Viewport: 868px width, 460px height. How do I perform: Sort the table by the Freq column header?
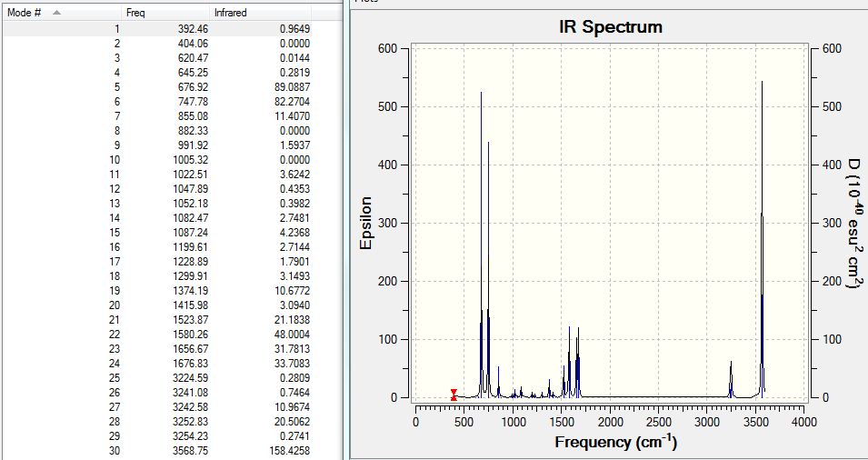coord(166,12)
